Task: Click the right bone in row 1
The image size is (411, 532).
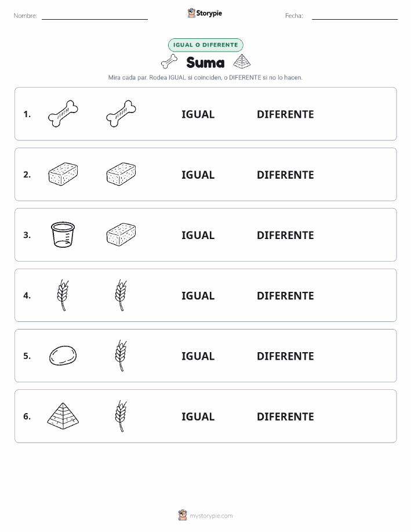Action: pos(121,114)
